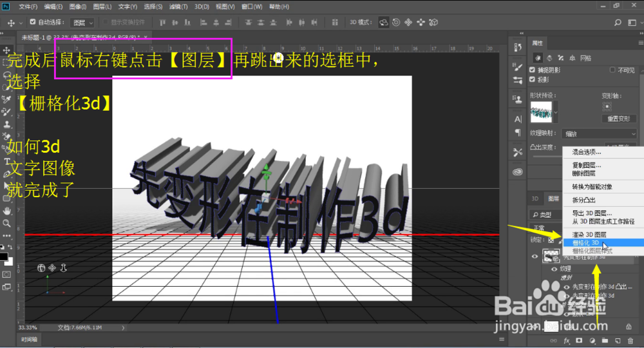Click the layer effects fx icon

(x=567, y=341)
